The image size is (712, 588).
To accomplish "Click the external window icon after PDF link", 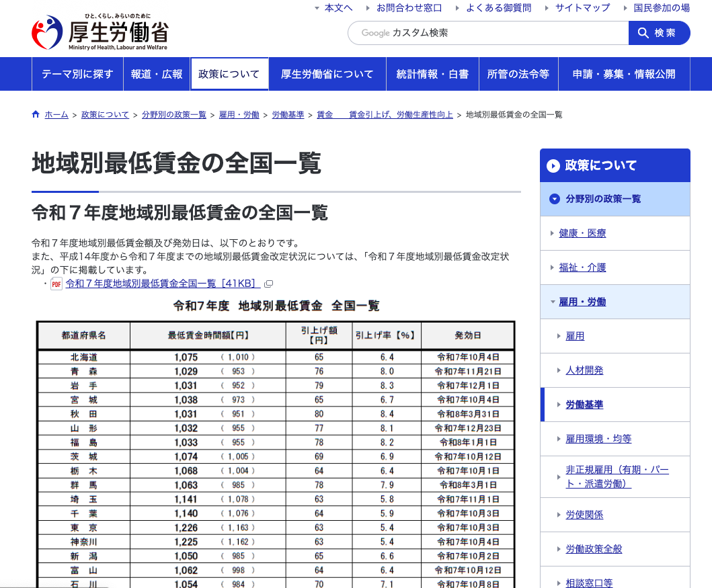I will 269,284.
